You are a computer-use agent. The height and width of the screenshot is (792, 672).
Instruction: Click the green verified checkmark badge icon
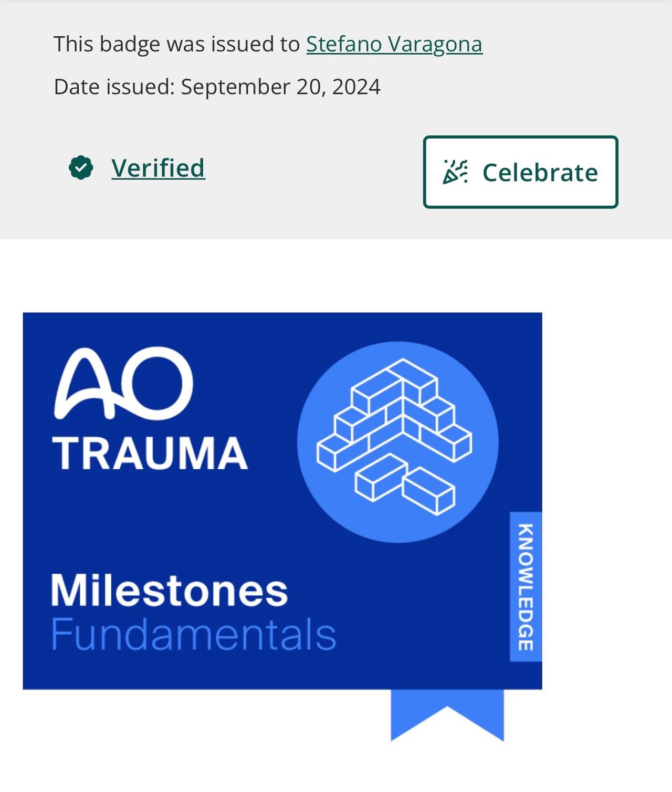click(81, 168)
